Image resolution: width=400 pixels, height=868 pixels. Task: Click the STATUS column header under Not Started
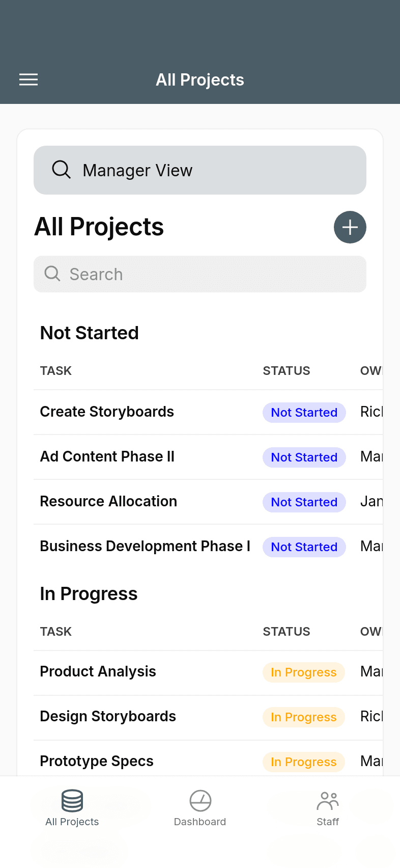click(287, 371)
